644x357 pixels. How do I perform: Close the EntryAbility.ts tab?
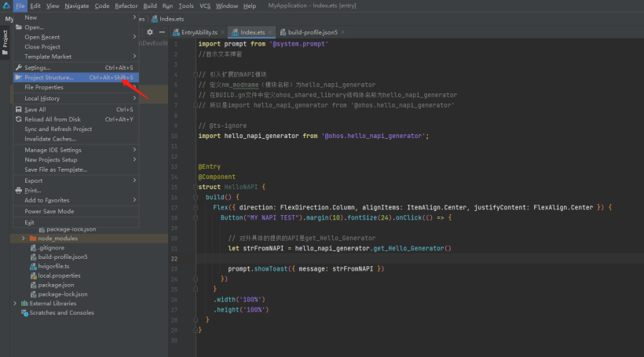pos(221,32)
